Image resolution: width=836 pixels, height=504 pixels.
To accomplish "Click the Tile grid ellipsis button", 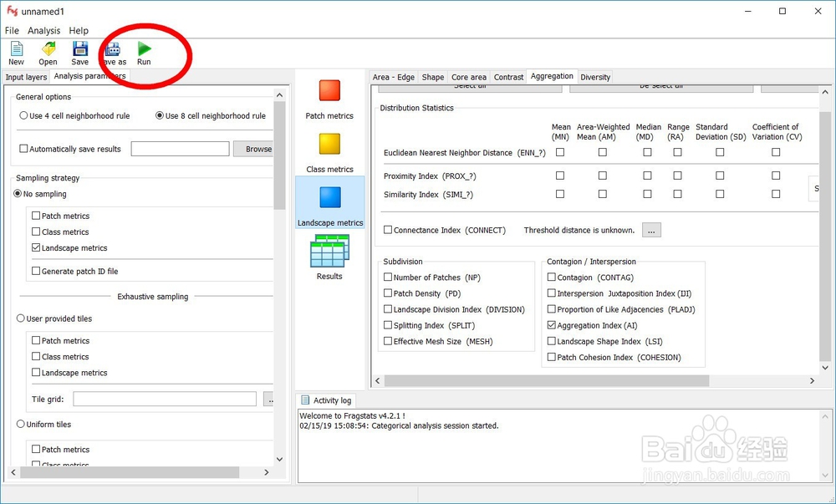I will [269, 399].
